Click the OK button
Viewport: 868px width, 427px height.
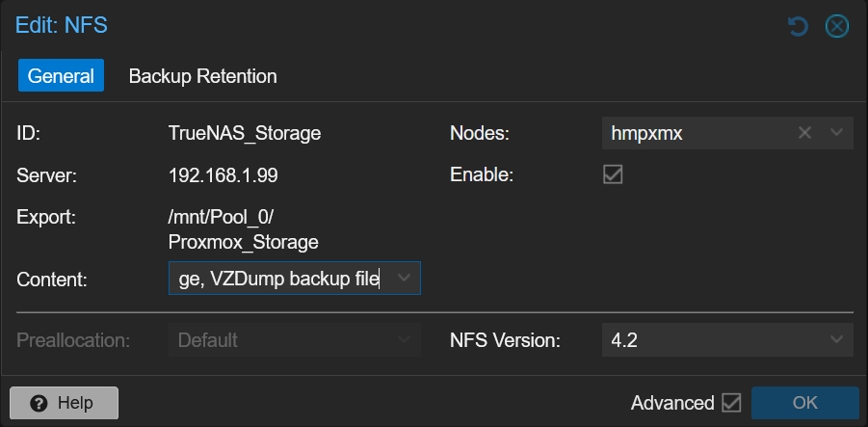pyautogui.click(x=804, y=403)
